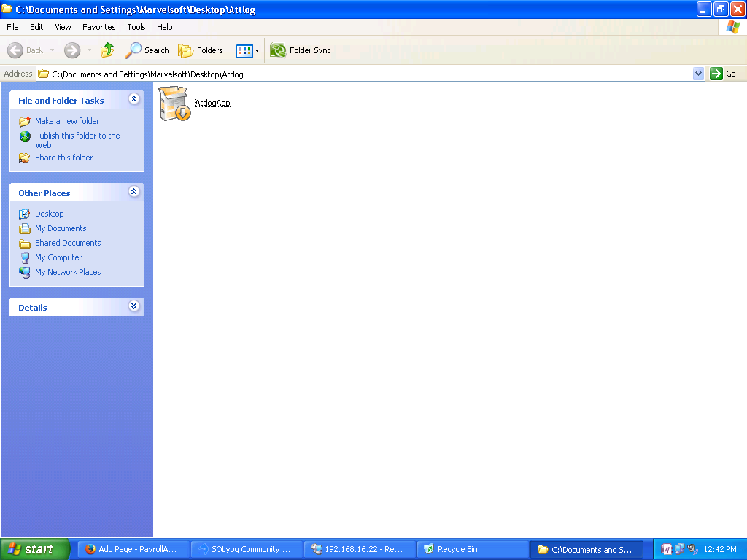The image size is (747, 560).
Task: Open the Tools menu
Action: 136,27
